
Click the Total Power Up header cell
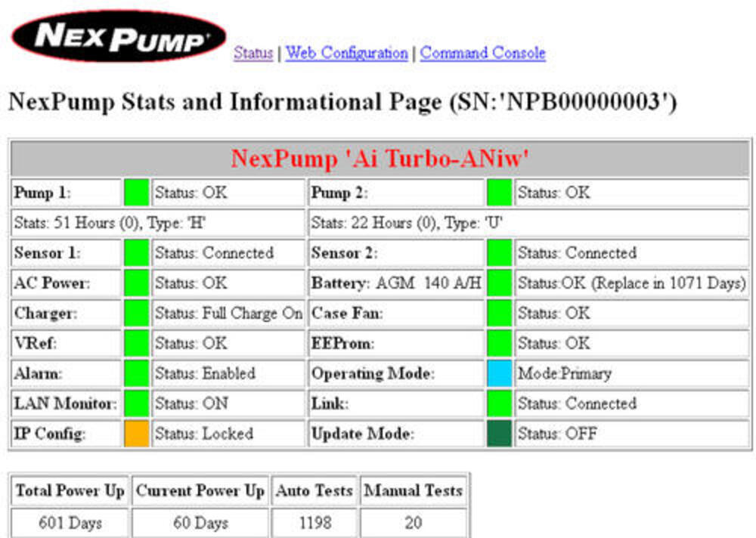point(70,490)
